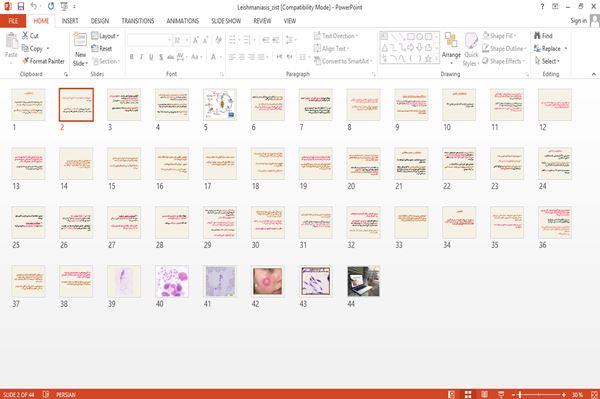Switch to the INSERT tab
Image resolution: width=600 pixels, height=399 pixels.
pos(70,21)
